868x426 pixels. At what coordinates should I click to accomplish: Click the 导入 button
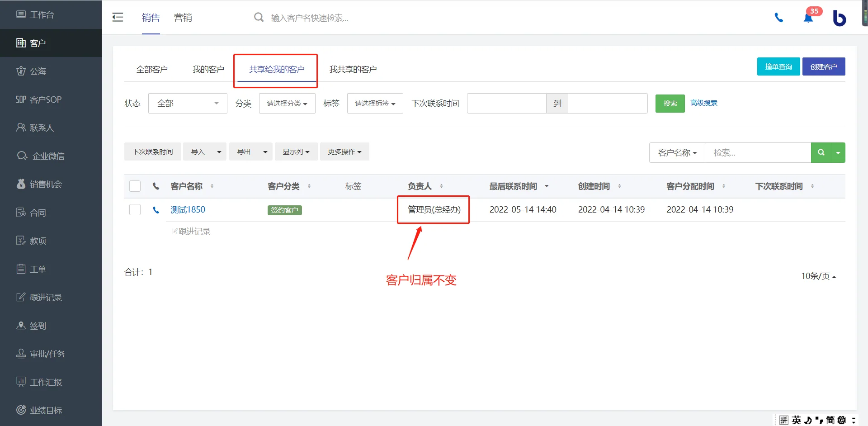point(198,151)
